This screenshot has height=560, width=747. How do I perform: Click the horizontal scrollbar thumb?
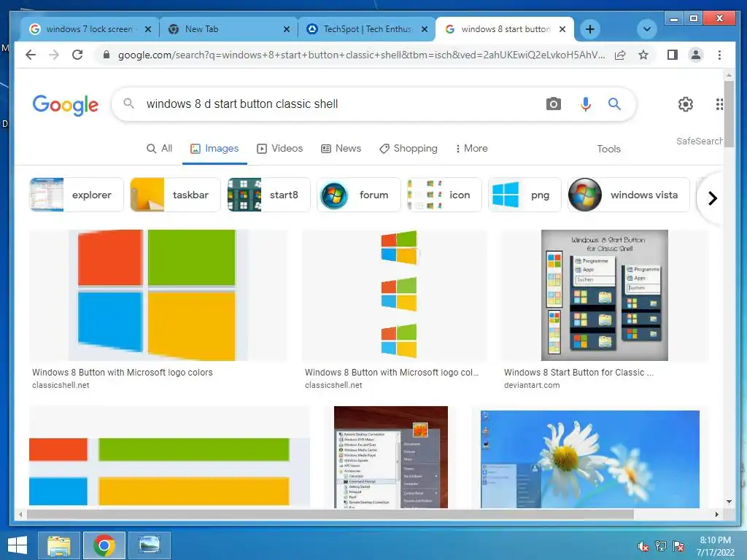(x=330, y=514)
